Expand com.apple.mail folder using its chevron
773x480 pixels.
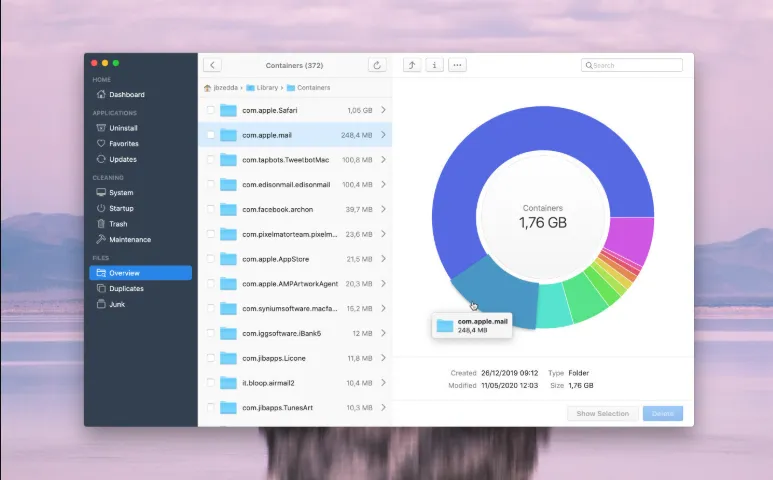[384, 135]
